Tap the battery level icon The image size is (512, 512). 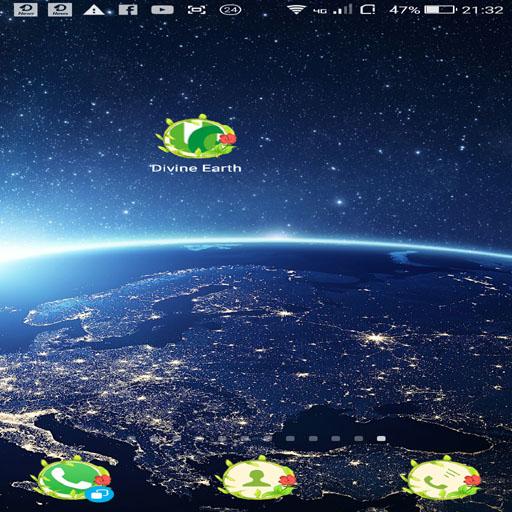(x=441, y=10)
